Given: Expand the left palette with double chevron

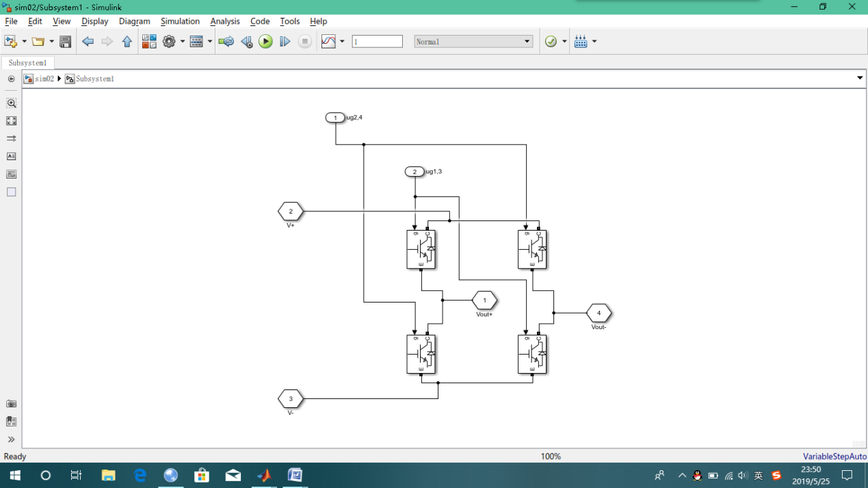Looking at the screenshot, I should click(11, 439).
